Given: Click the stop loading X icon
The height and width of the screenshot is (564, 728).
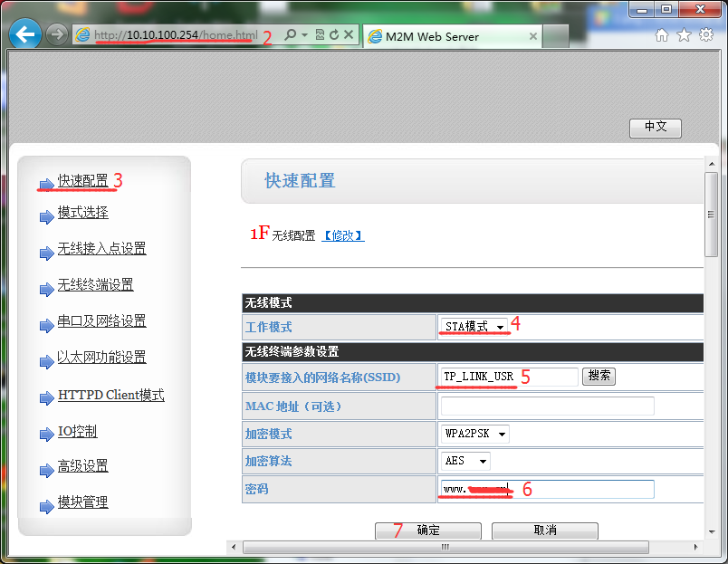Looking at the screenshot, I should point(348,35).
